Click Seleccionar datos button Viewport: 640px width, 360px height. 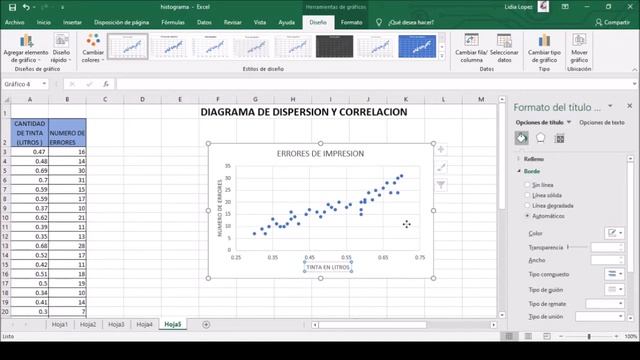coord(504,48)
